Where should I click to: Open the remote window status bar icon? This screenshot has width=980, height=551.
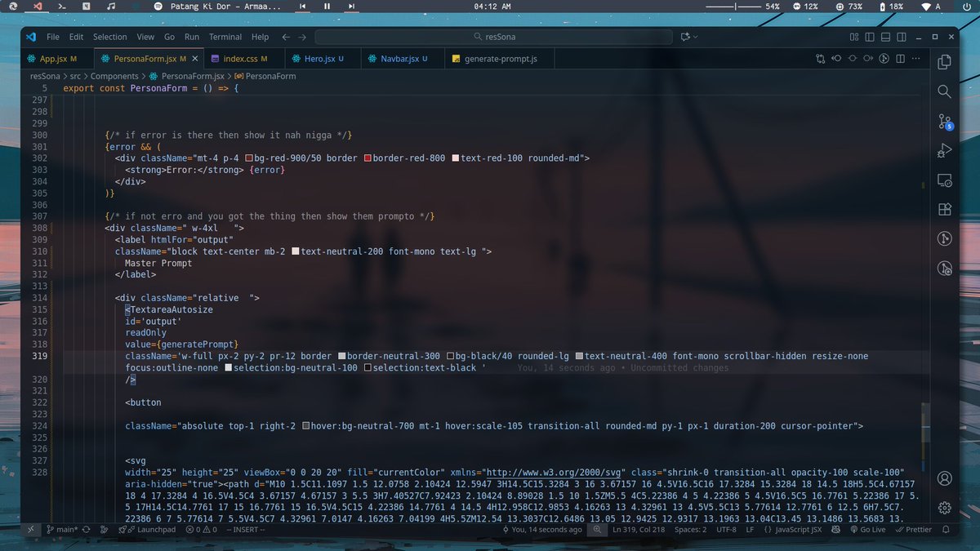point(30,529)
